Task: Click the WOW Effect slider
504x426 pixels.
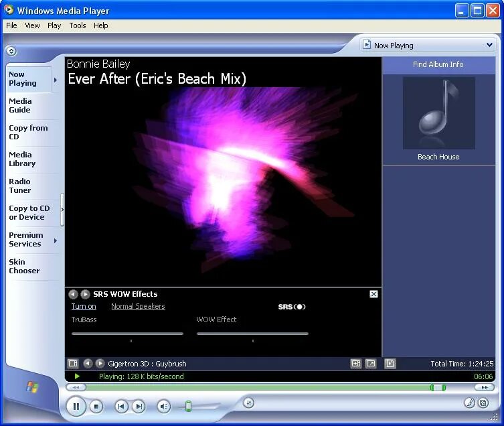Action: 252,334
